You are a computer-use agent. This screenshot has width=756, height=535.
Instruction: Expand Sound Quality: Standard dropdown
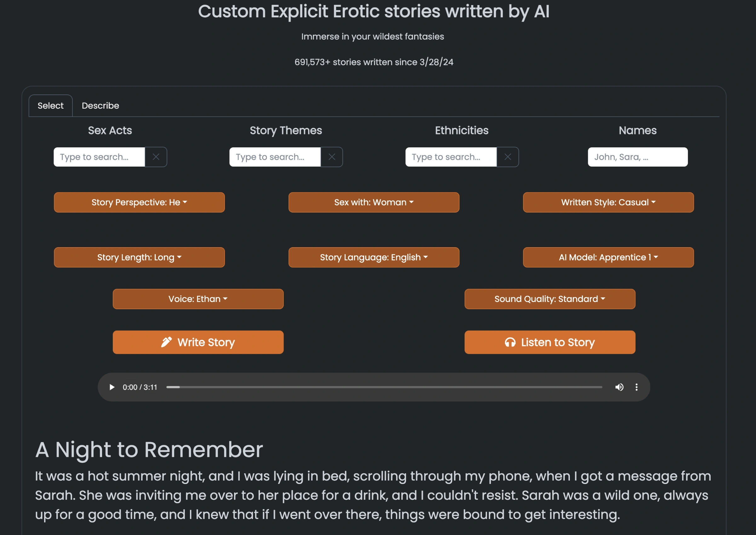(x=550, y=299)
